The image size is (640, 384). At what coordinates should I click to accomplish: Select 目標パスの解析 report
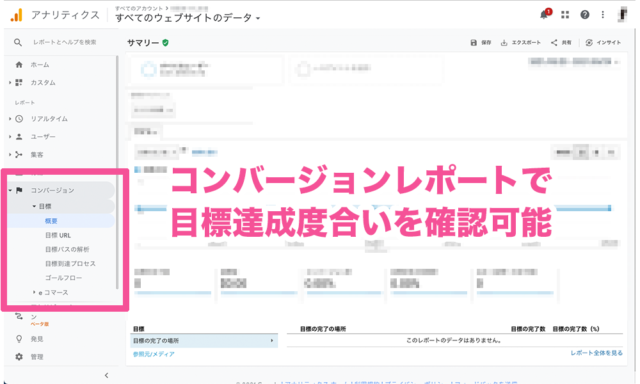[67, 249]
